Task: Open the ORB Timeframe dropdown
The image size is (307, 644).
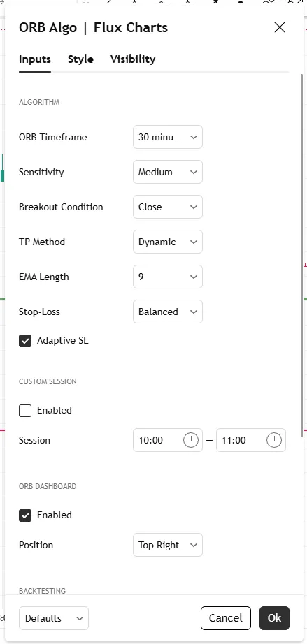Action: 168,137
